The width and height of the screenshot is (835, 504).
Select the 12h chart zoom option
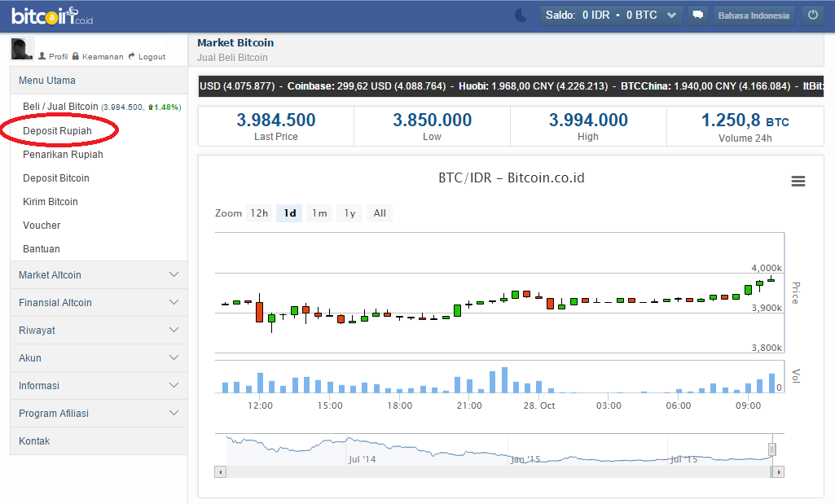(259, 213)
